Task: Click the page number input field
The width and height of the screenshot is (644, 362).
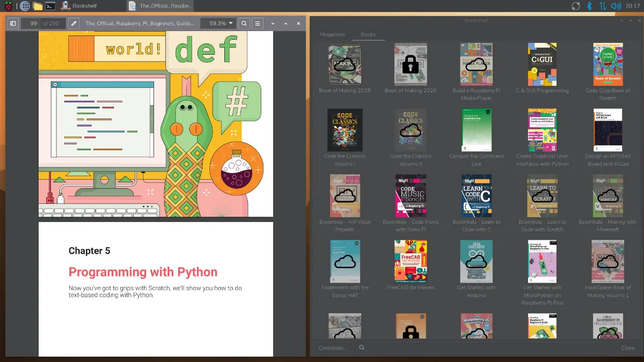Action: tap(32, 24)
